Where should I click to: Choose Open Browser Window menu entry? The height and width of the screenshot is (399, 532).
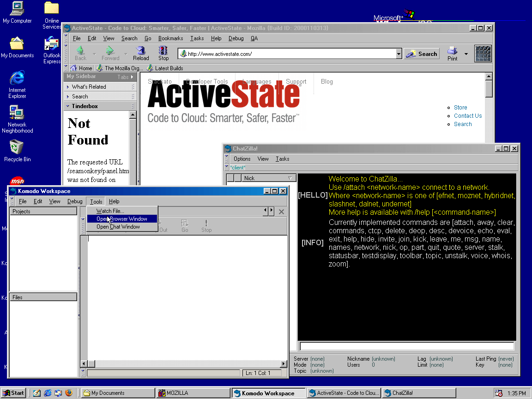click(x=122, y=219)
